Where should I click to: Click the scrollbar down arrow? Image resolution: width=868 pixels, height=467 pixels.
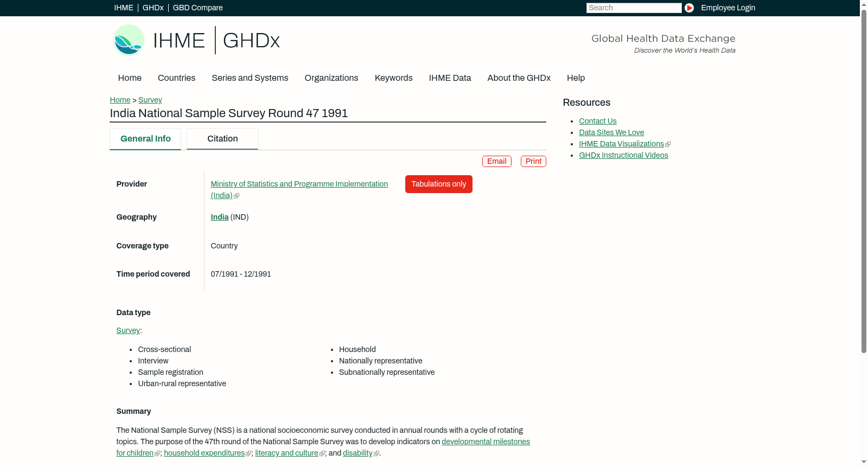tap(864, 462)
